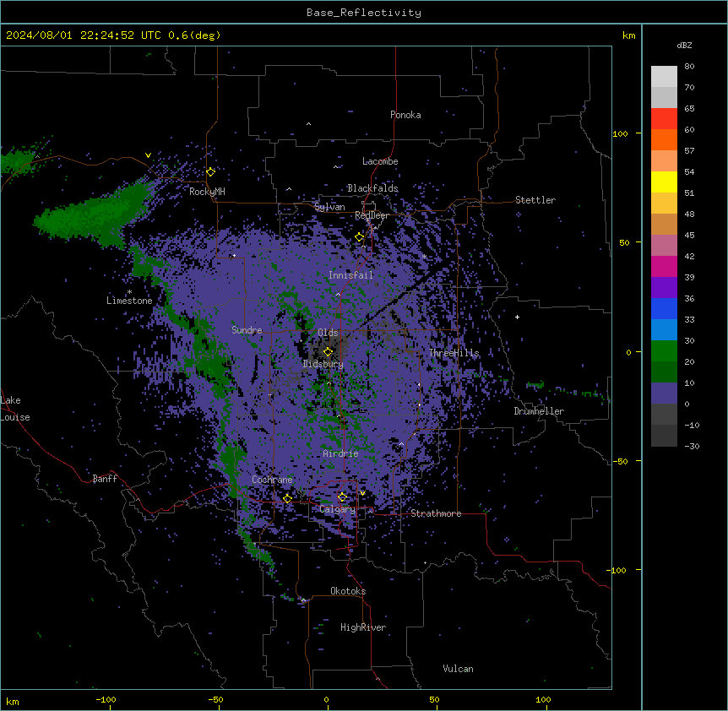Image resolution: width=728 pixels, height=711 pixels.
Task: Click the Blackfalds label on map
Action: click(x=372, y=188)
